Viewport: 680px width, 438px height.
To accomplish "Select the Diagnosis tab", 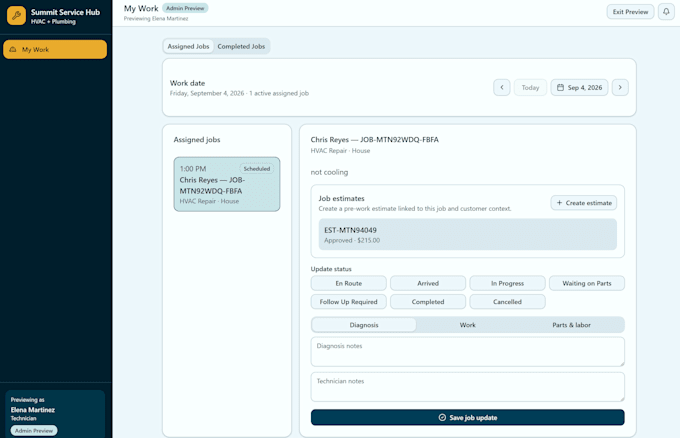I will (x=364, y=325).
